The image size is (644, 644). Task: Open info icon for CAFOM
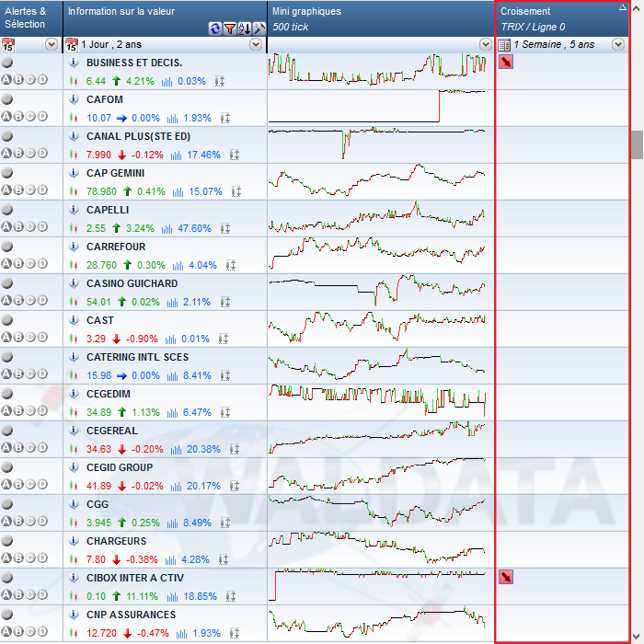pos(74,99)
